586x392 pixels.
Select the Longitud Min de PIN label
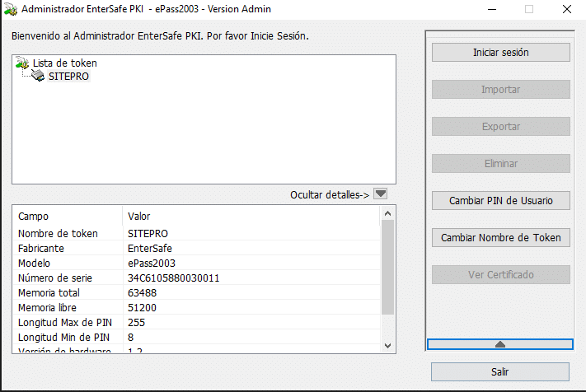coord(64,337)
